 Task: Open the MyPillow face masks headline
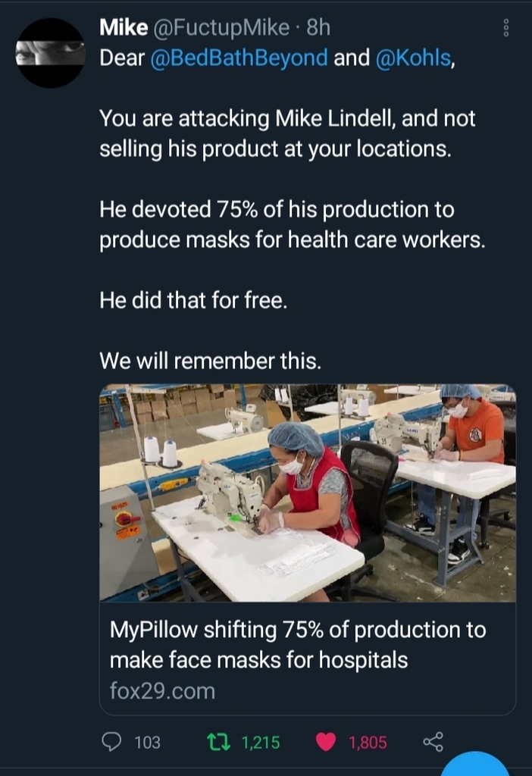coord(298,644)
